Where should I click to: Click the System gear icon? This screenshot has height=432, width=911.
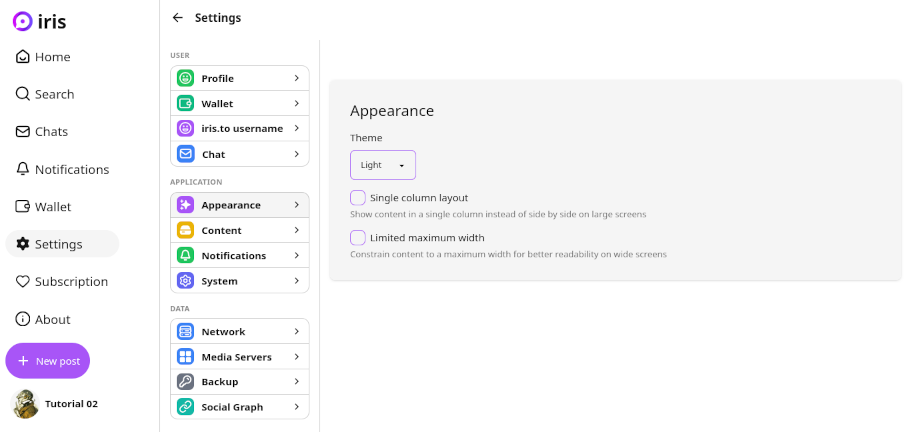pyautogui.click(x=185, y=281)
